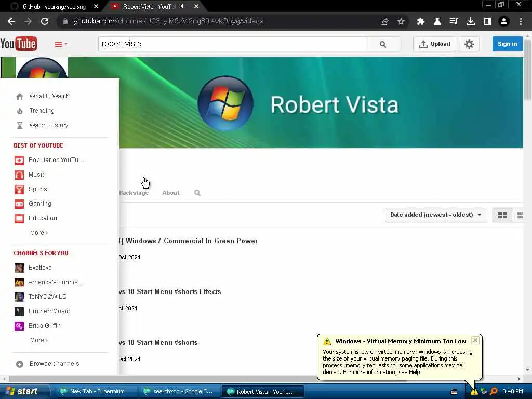532x399 pixels.
Task: Switch to searchxng - Google taskbar item
Action: coord(179,391)
